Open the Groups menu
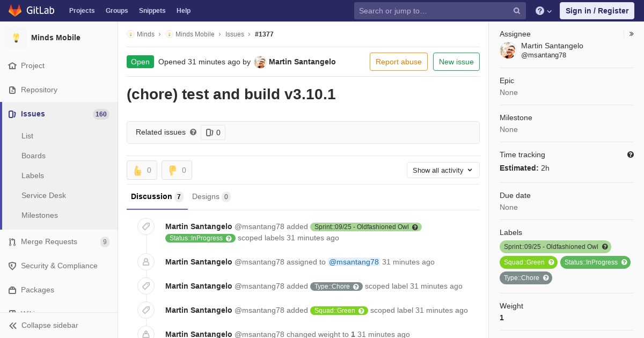Image resolution: width=644 pixels, height=338 pixels. [116, 11]
